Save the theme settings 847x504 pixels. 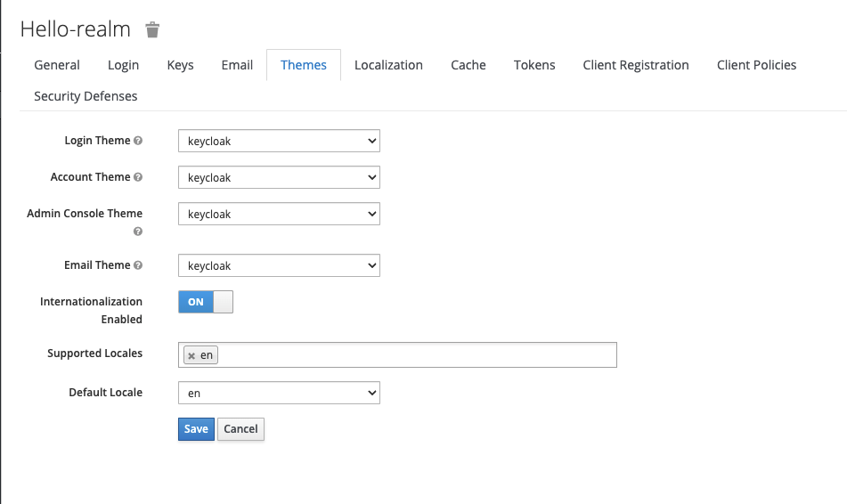pos(196,429)
